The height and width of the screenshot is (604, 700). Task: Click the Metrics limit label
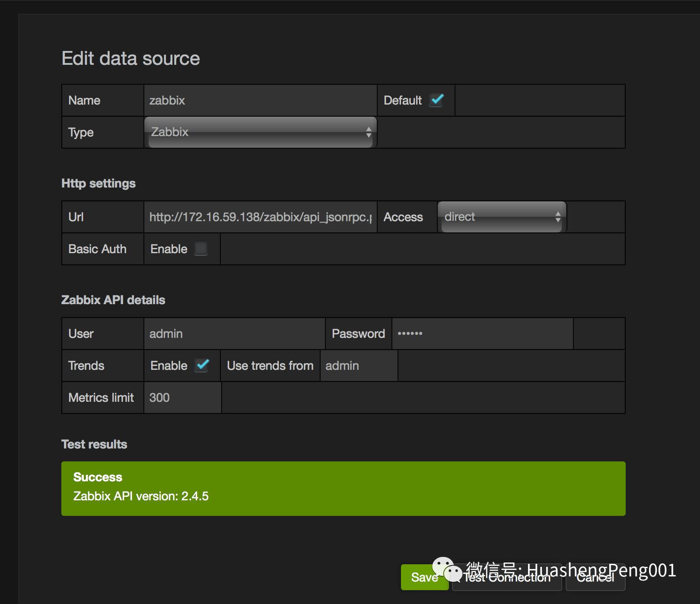pyautogui.click(x=101, y=397)
